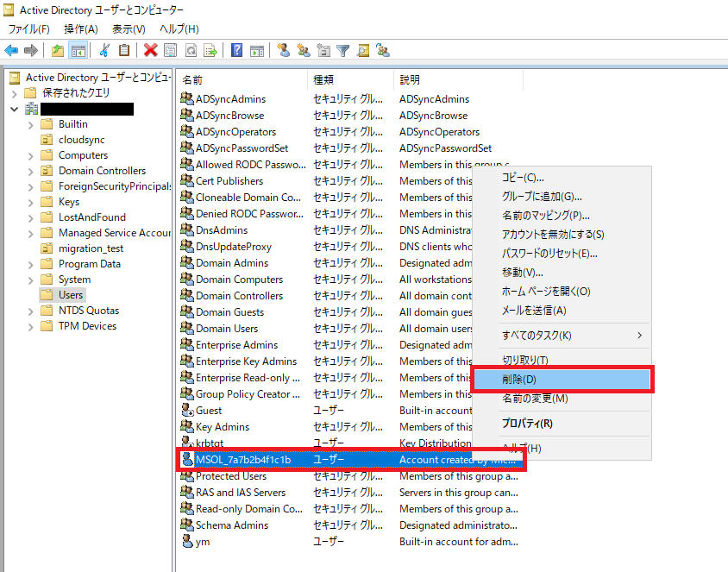Expand the Keys container
728x572 pixels.
point(31,203)
